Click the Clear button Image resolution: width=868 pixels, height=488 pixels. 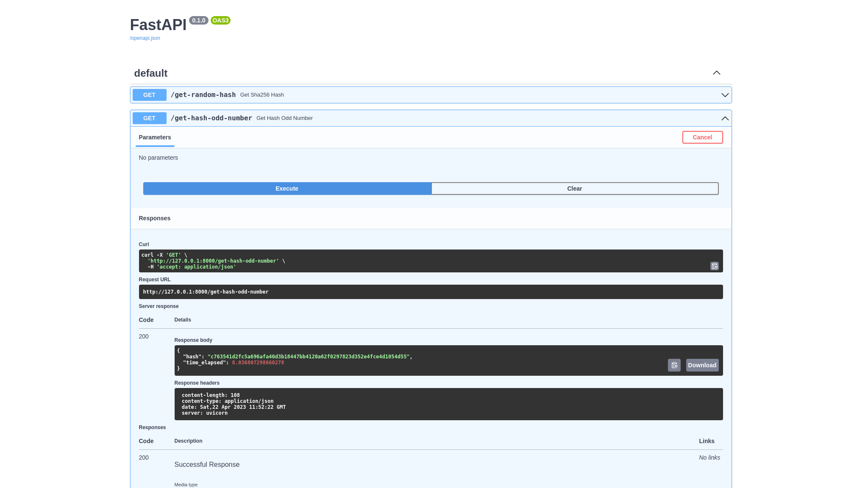[574, 189]
